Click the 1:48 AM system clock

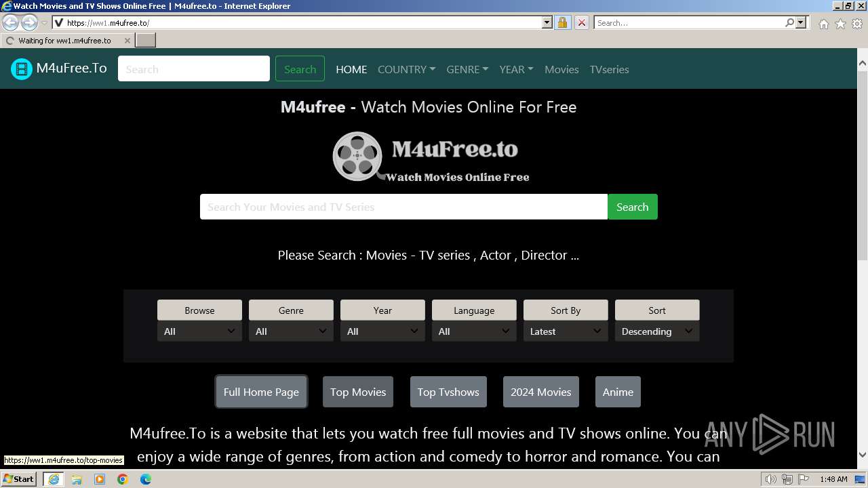pos(833,479)
